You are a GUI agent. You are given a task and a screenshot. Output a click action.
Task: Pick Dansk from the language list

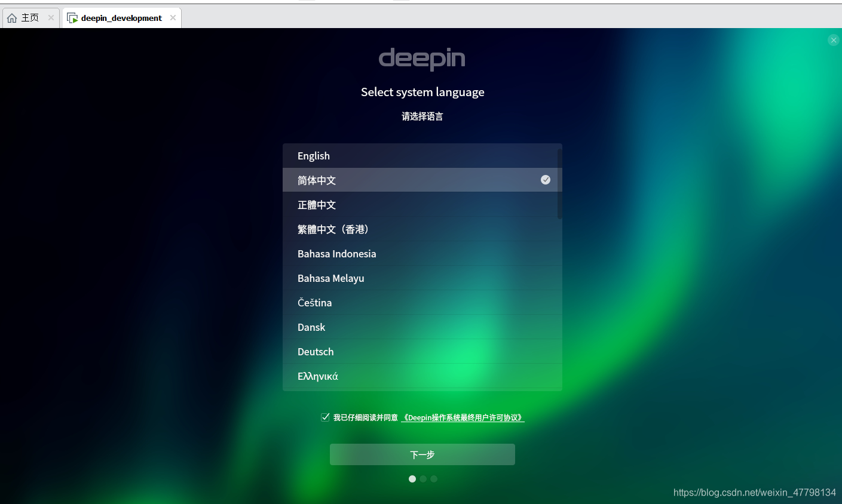(x=422, y=327)
